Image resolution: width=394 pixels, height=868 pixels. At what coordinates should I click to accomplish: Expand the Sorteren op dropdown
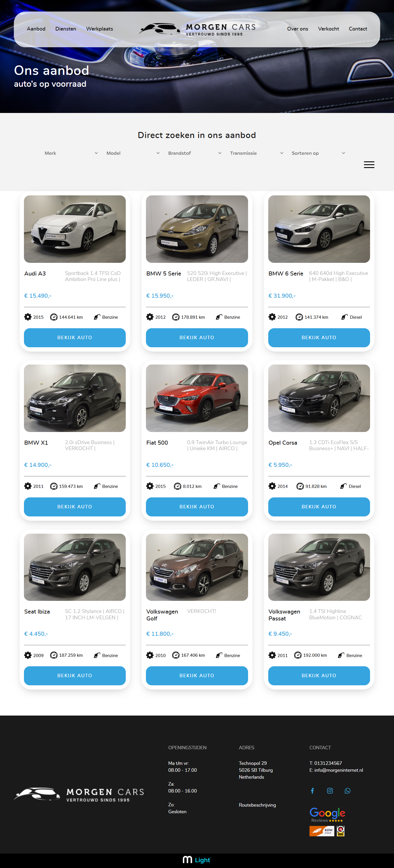coord(318,153)
